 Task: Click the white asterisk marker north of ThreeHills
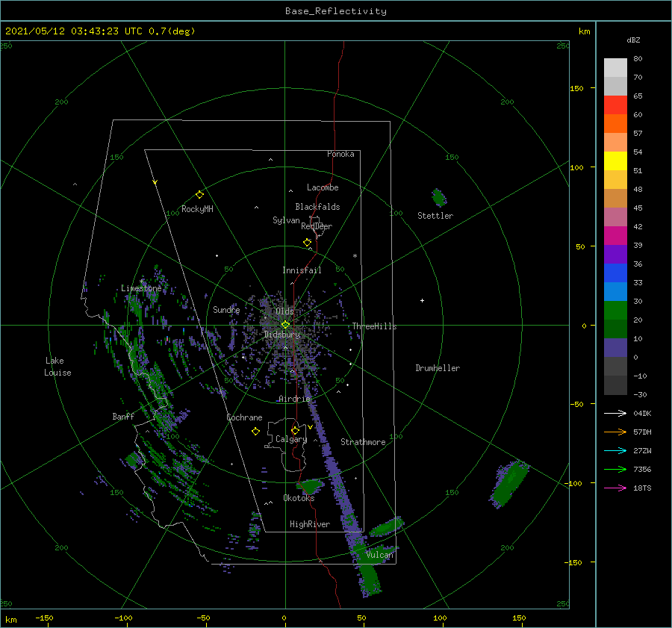tap(355, 256)
